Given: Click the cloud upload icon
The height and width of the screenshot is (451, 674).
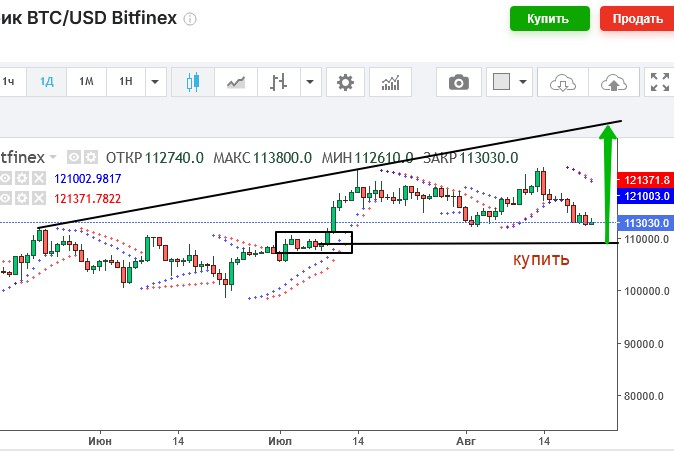Looking at the screenshot, I should (613, 82).
